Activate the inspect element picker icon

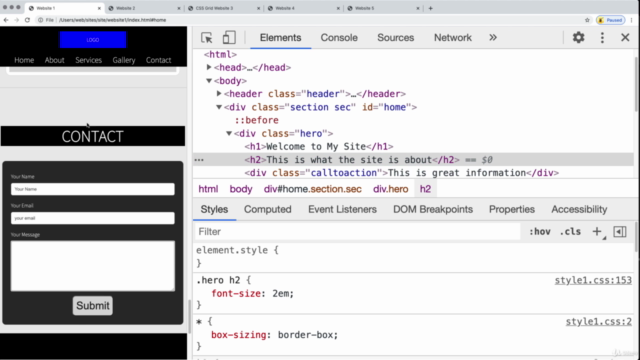point(207,38)
